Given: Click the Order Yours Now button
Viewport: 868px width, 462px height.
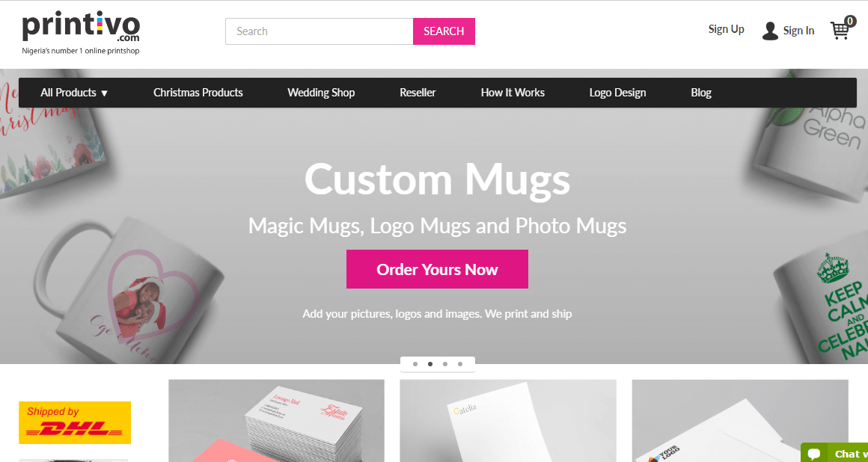Looking at the screenshot, I should [437, 269].
